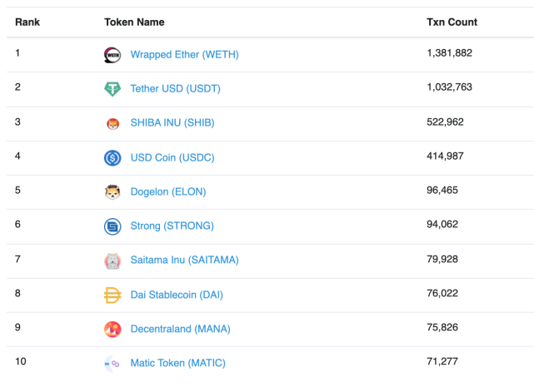Open the Dogelon (ELON) token link
Screen dimensions: 534x392
168,191
